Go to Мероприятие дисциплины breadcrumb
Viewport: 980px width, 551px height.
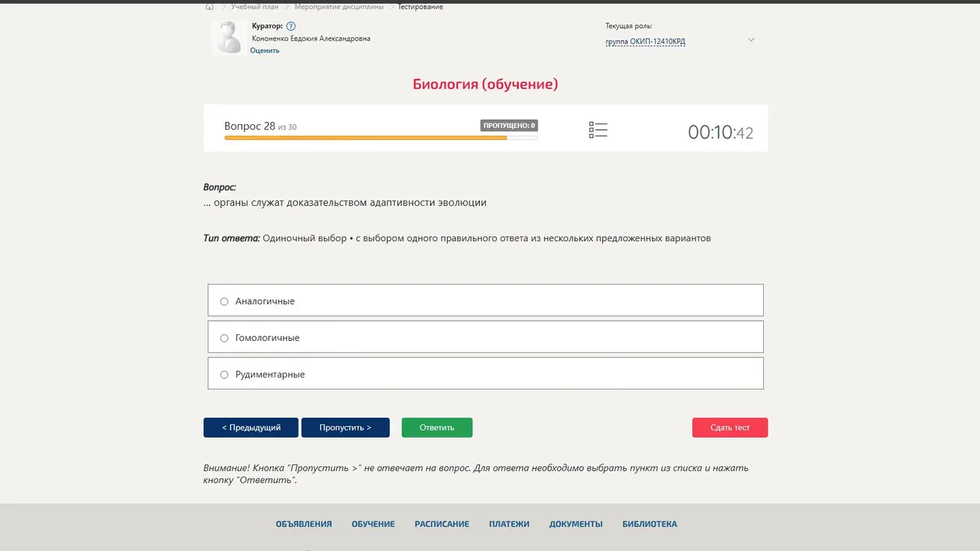(x=339, y=6)
